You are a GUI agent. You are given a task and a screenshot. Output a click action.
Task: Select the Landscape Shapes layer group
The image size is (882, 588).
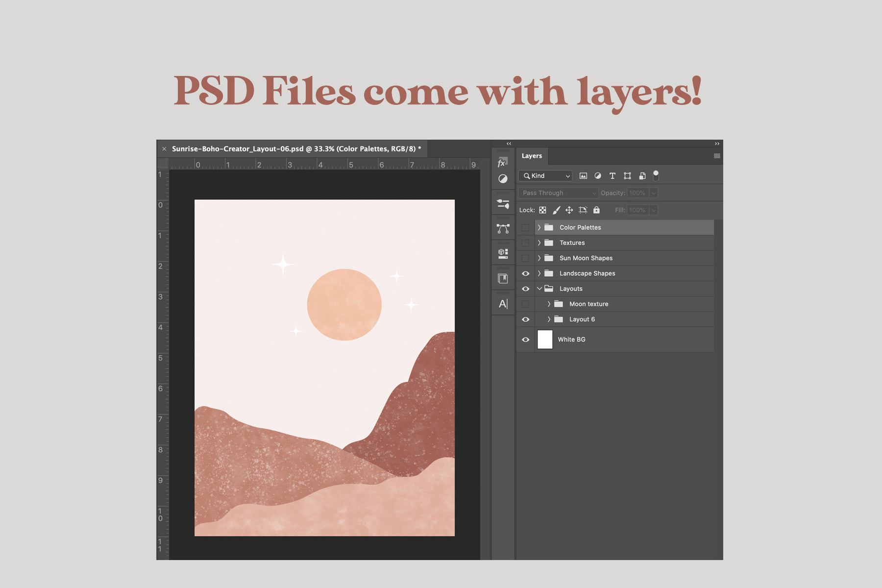624,273
